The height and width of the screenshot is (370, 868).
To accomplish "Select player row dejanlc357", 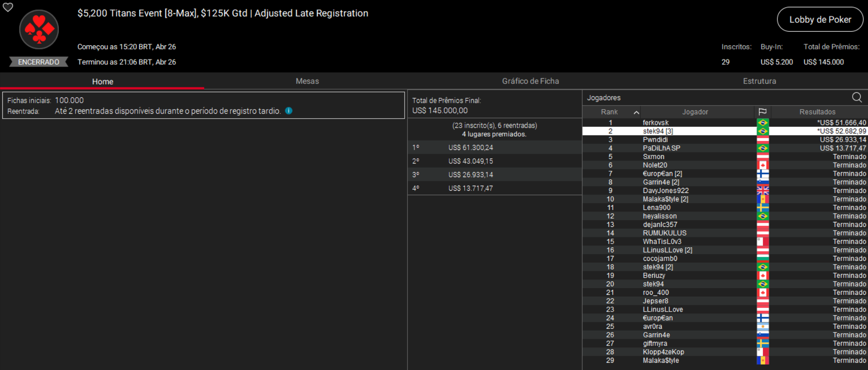I will (725, 225).
